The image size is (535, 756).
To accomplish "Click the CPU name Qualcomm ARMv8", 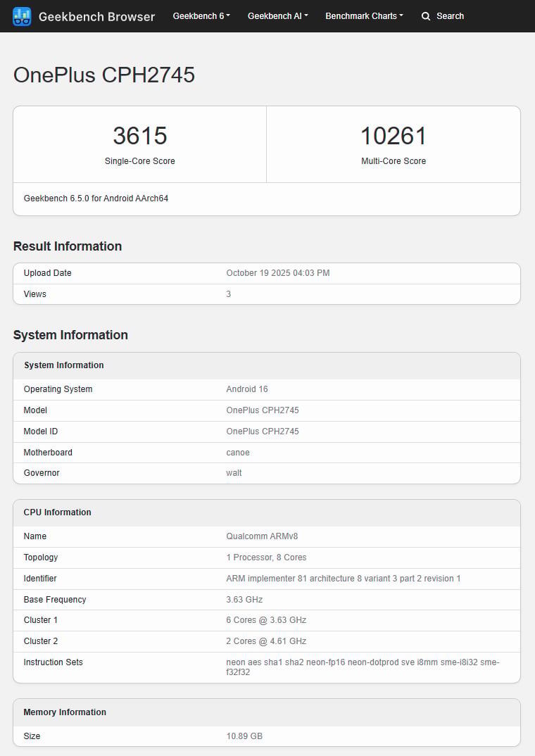I will (263, 536).
